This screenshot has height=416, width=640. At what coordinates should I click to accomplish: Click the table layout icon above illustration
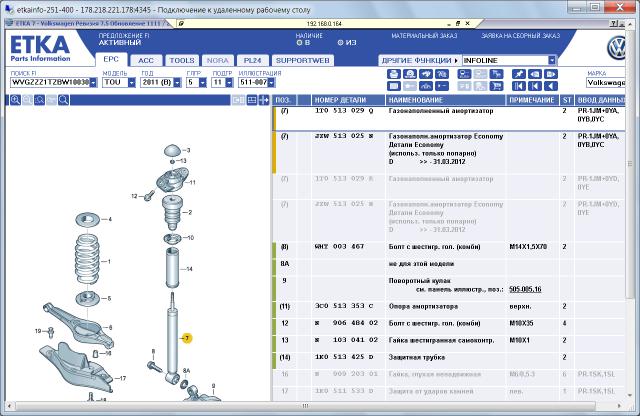click(252, 100)
